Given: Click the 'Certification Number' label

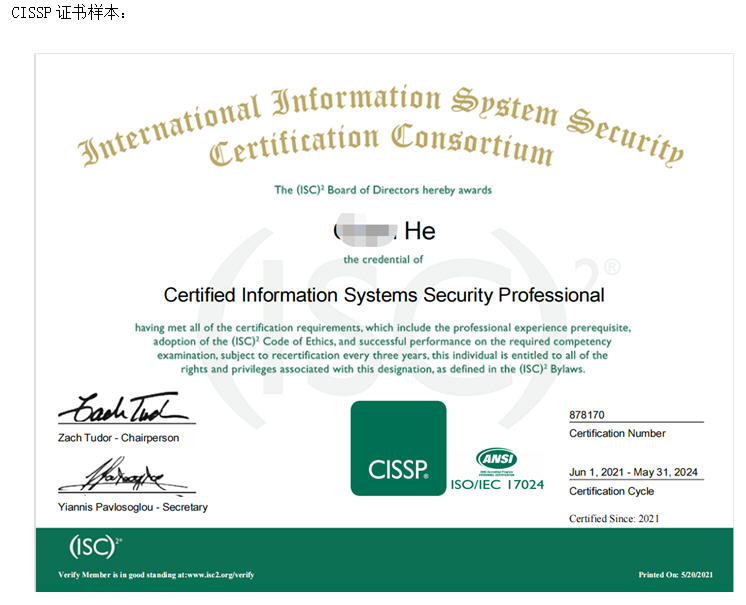Looking at the screenshot, I should point(617,433).
